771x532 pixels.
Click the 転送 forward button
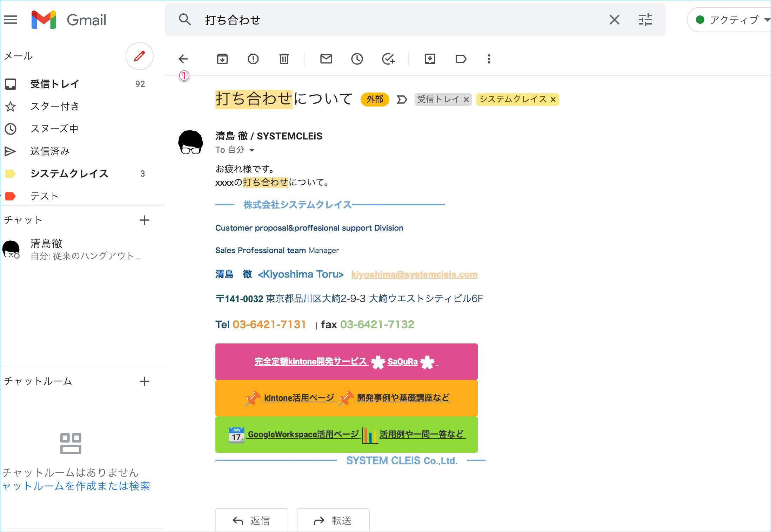(x=333, y=520)
